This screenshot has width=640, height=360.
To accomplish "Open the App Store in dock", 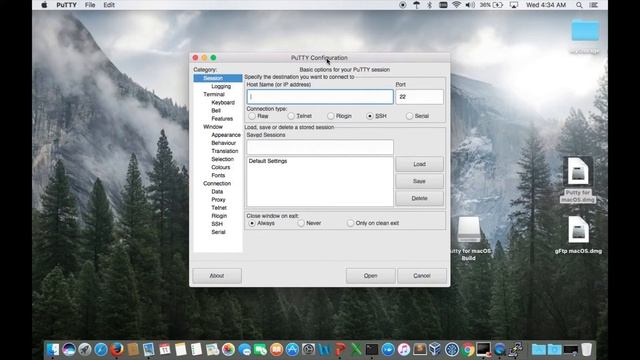I will (x=292, y=349).
